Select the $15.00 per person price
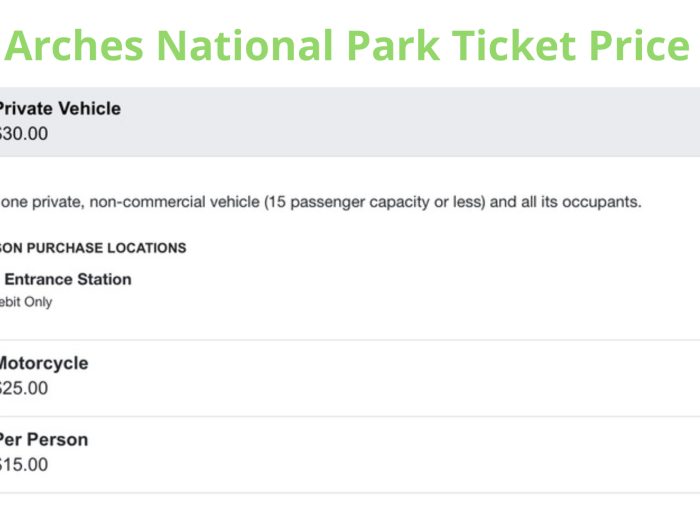This screenshot has height=525, width=700. [x=23, y=465]
